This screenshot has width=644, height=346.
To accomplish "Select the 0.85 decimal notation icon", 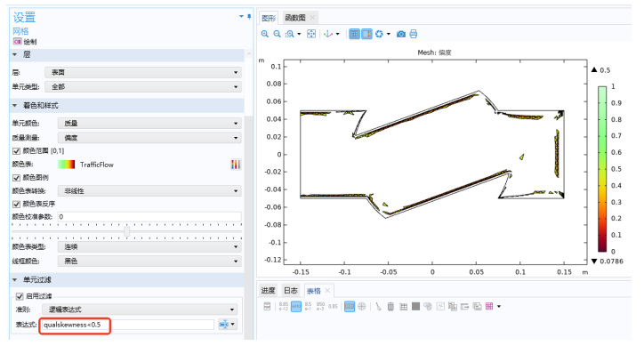I will coord(333,306).
